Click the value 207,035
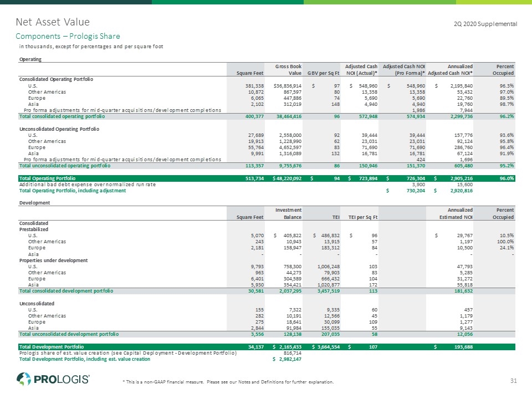 (330, 335)
